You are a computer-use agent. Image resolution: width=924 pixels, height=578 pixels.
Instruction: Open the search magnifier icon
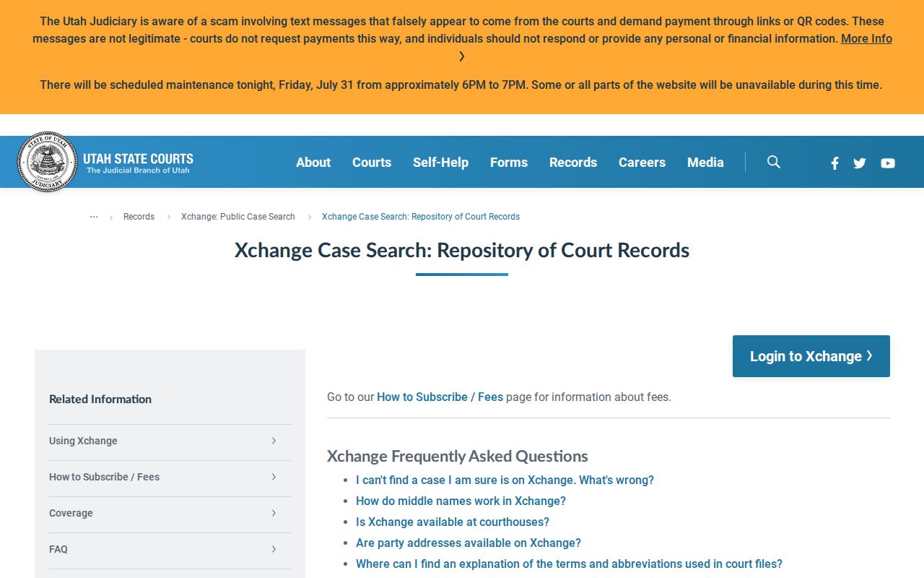(774, 162)
